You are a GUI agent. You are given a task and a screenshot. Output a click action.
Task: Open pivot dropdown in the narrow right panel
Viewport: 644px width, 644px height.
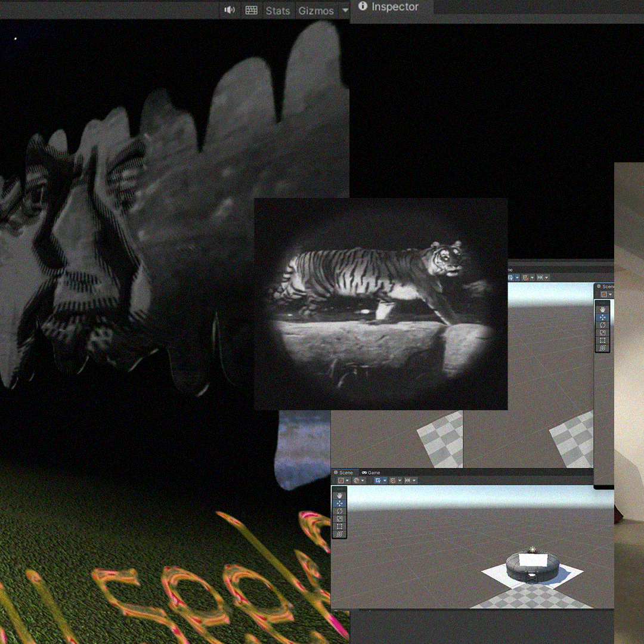click(x=611, y=295)
